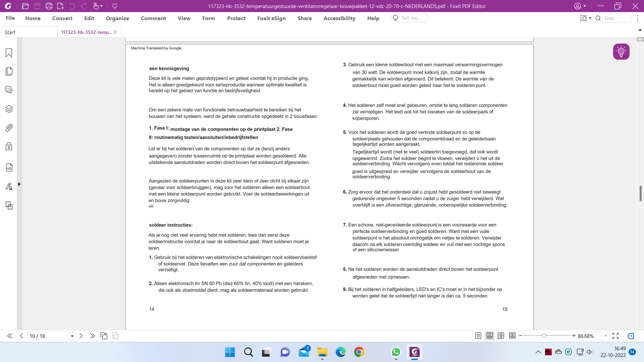This screenshot has height=362, width=644.
Task: Select facing pages view mode
Action: point(501,336)
